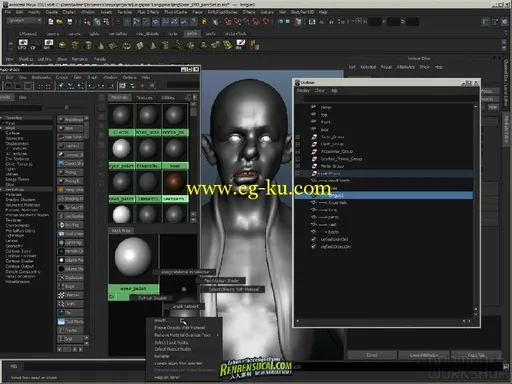Click the Hypershade clear graph brush icon

click(61, 86)
